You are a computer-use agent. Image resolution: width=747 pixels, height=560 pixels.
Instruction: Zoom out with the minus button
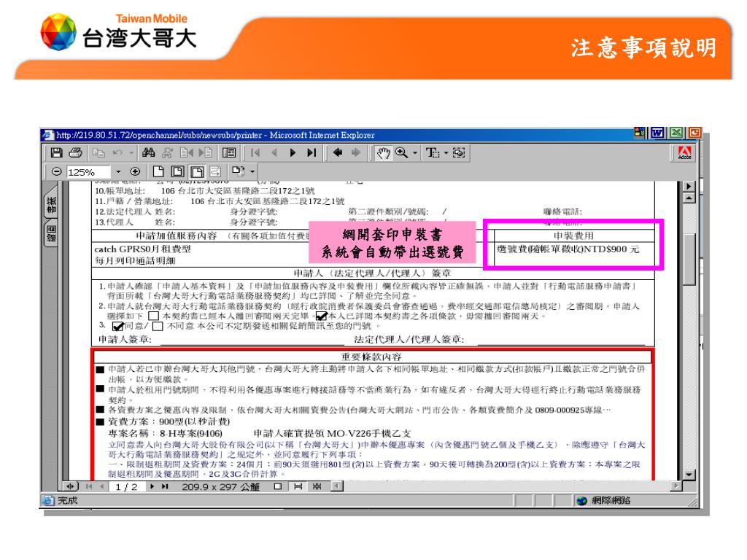pos(57,171)
